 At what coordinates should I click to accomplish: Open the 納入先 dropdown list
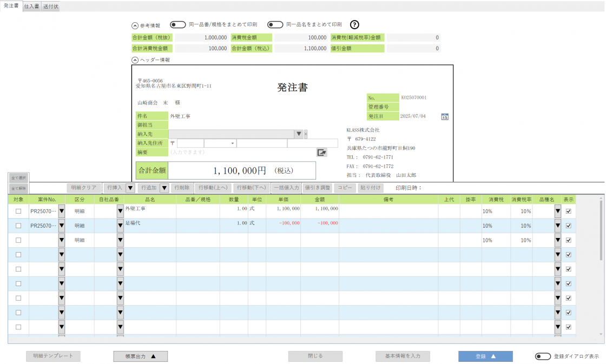point(298,134)
